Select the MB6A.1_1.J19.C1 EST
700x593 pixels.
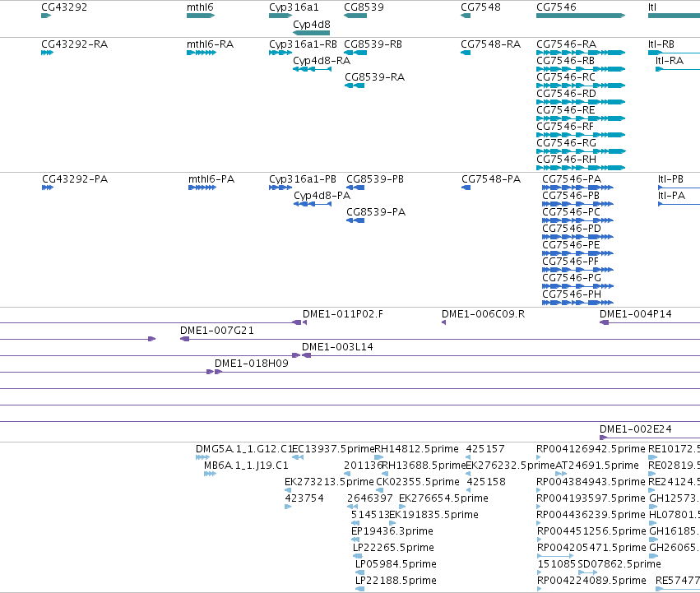click(x=210, y=474)
